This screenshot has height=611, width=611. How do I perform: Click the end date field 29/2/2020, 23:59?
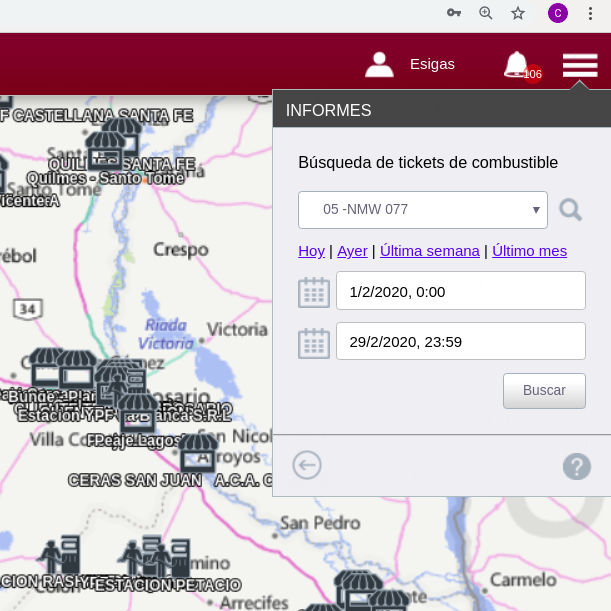pyautogui.click(x=460, y=341)
